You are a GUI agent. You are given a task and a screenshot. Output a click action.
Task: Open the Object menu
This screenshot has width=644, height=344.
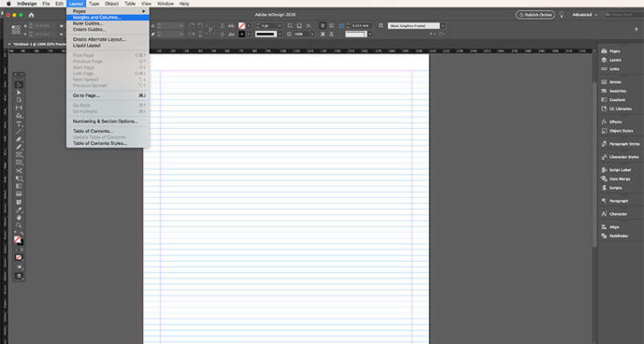pos(112,4)
